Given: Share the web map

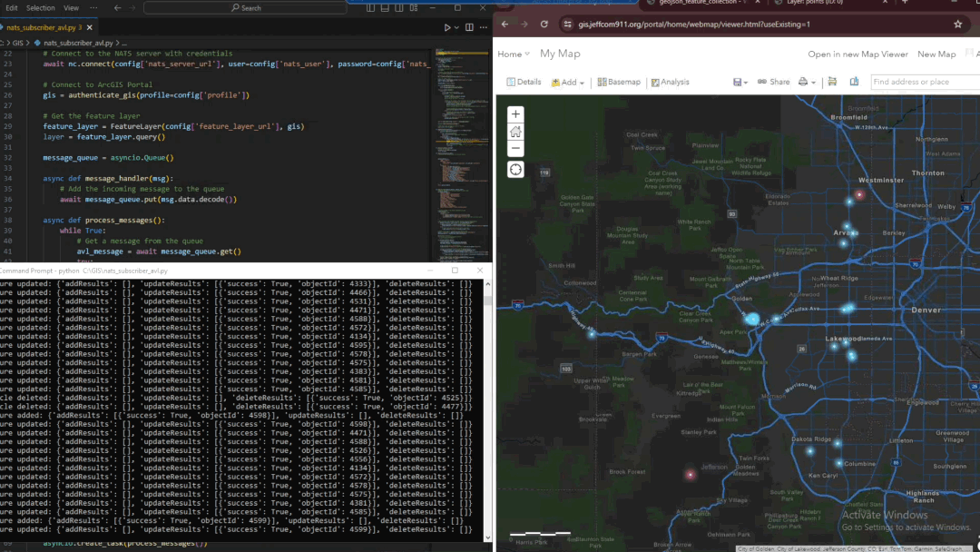Looking at the screenshot, I should (774, 82).
